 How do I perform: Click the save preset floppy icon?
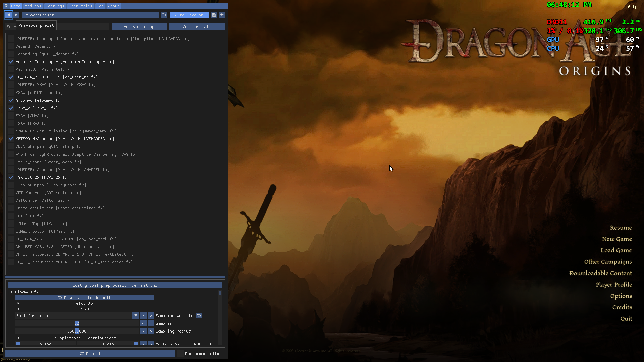point(214,15)
